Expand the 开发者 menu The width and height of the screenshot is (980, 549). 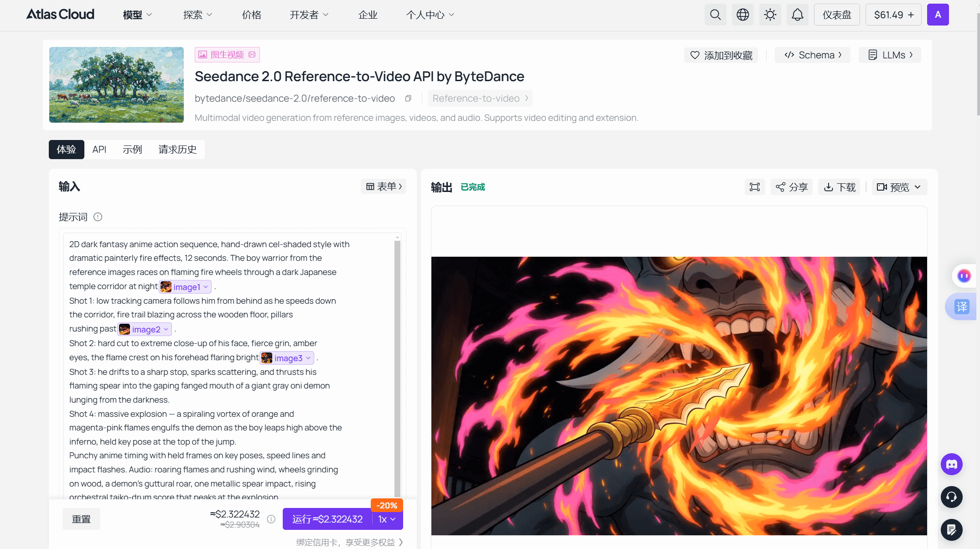(x=309, y=15)
